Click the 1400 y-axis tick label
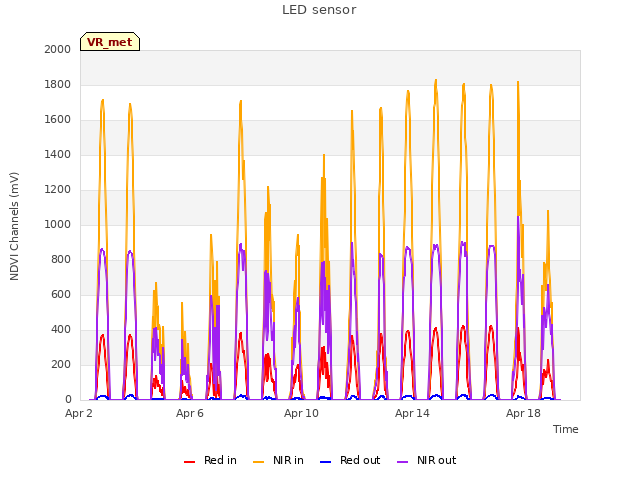This screenshot has height=480, width=640. tap(58, 154)
